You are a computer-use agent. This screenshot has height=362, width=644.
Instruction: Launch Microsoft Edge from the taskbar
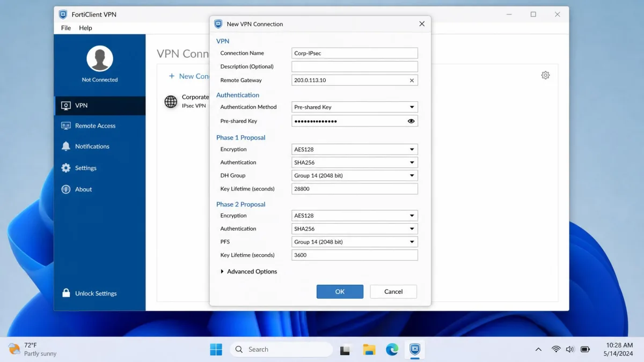392,350
